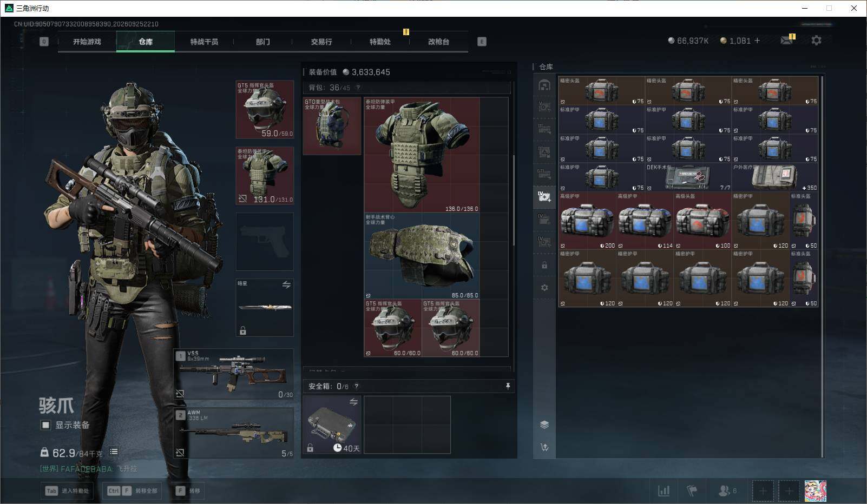Select the 136.0/136.0 armor in backpack

422,155
